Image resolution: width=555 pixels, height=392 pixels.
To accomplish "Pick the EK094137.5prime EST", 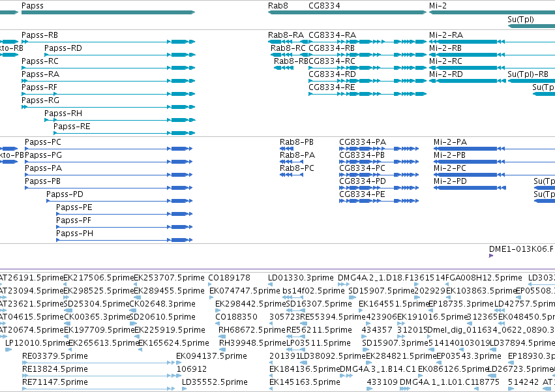I will (x=211, y=356).
